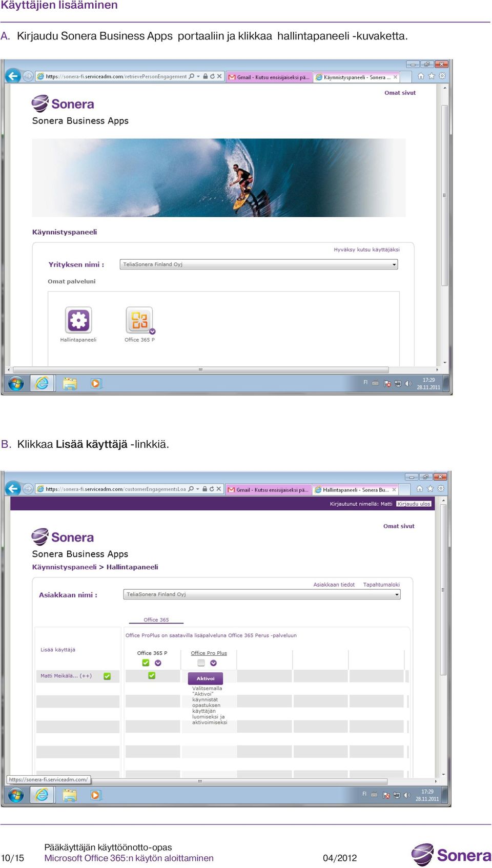This screenshot has width=492, height=868.
Task: Go back in the Käynnistyspaneeli browser window
Action: (13, 76)
